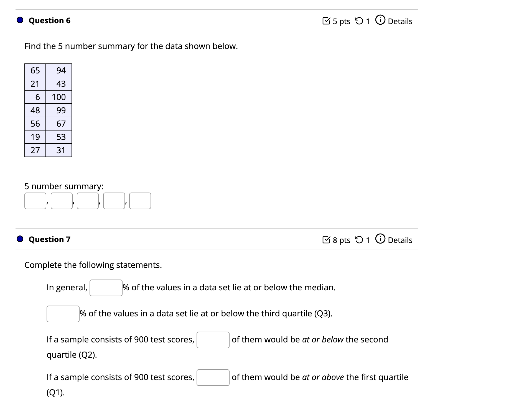Screen dimensions: 519x420
Task: Click the percent box for the third quartile statement
Action: coord(63,314)
